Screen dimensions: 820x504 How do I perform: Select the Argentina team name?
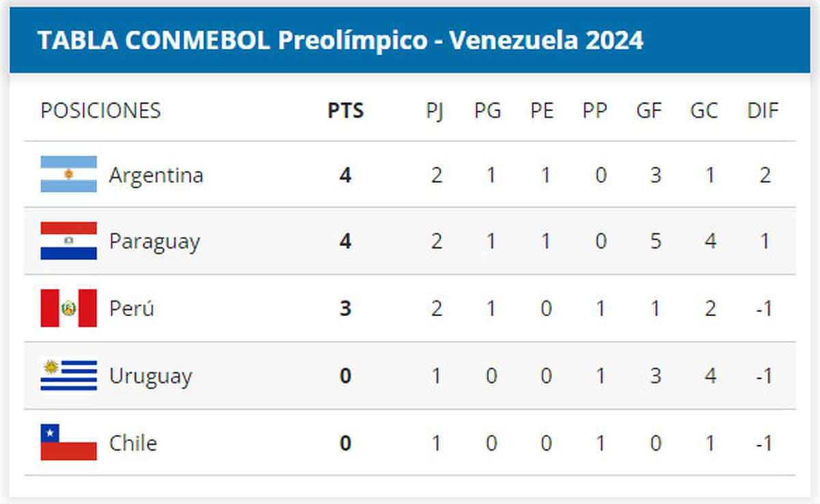pos(156,176)
